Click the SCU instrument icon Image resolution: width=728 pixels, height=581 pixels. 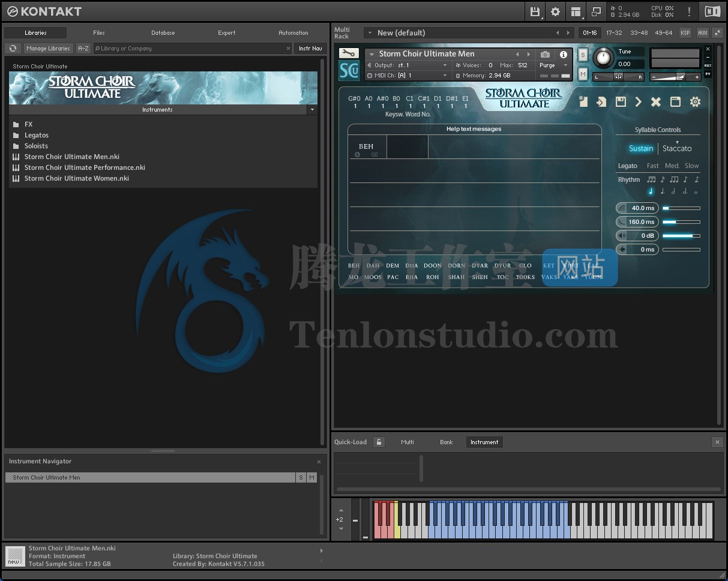pos(348,70)
